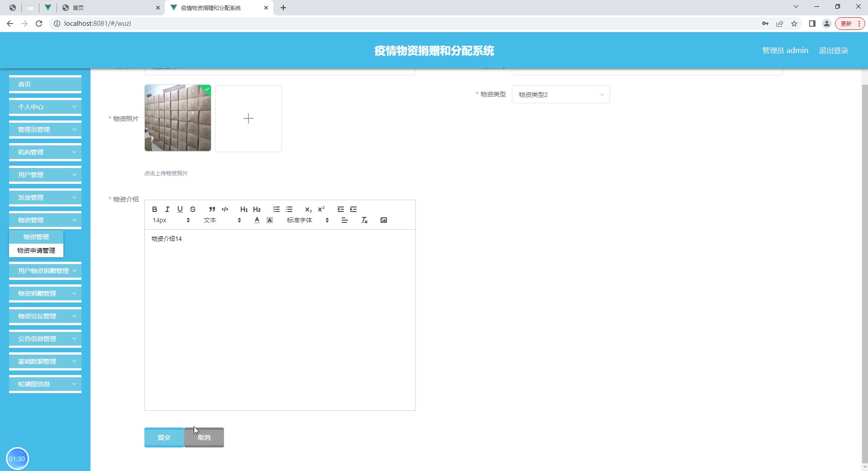868x471 pixels.
Task: Increase indent in editor
Action: point(353,209)
